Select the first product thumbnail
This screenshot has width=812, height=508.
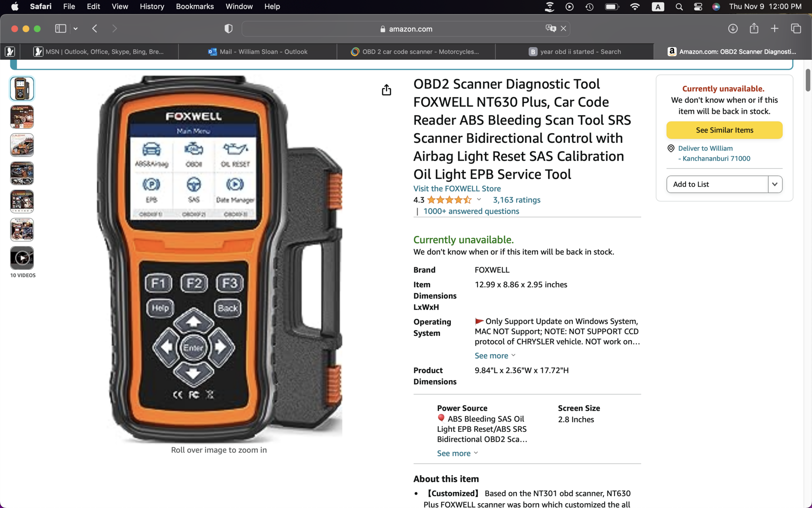click(x=22, y=89)
